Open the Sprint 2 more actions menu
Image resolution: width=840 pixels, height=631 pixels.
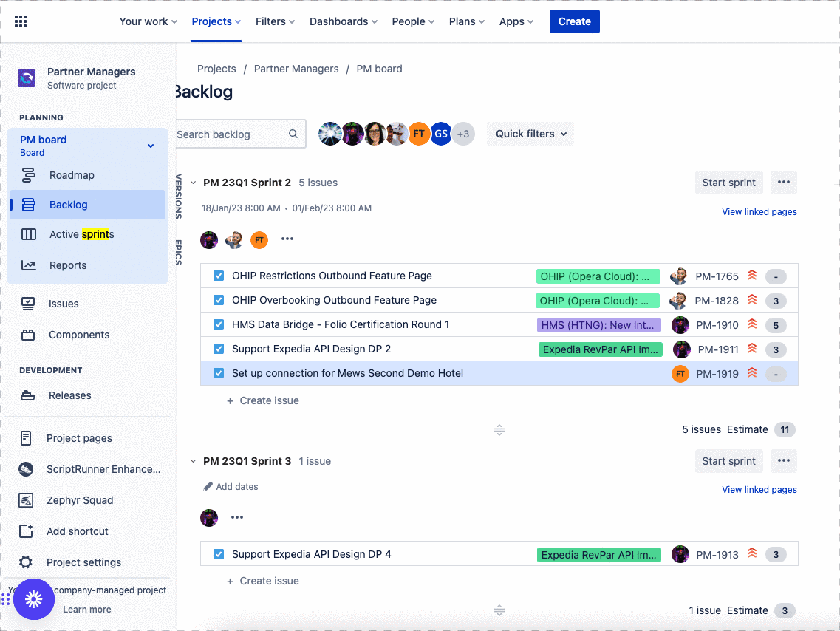tap(783, 182)
